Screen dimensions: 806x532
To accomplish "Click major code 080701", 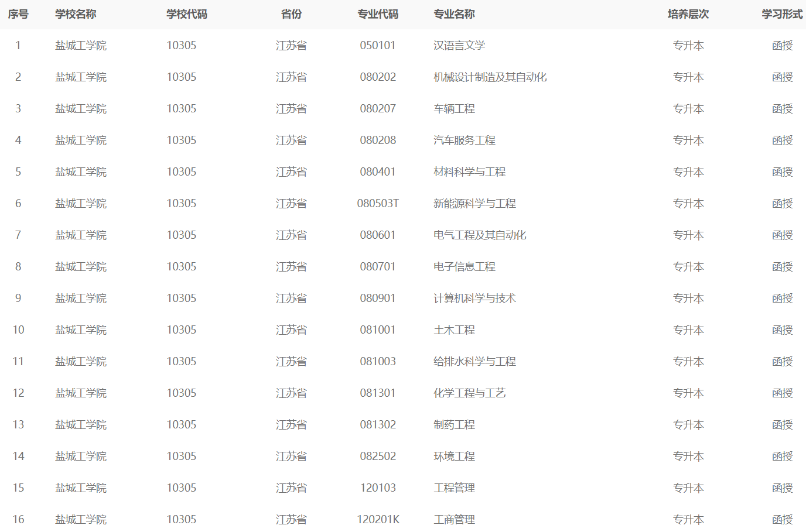I will [x=378, y=267].
